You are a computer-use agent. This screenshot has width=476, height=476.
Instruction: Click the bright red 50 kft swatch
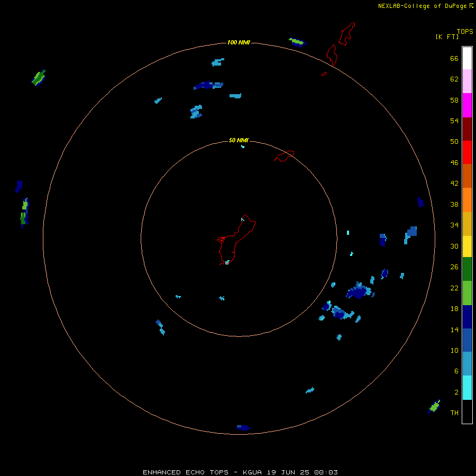pyautogui.click(x=467, y=152)
